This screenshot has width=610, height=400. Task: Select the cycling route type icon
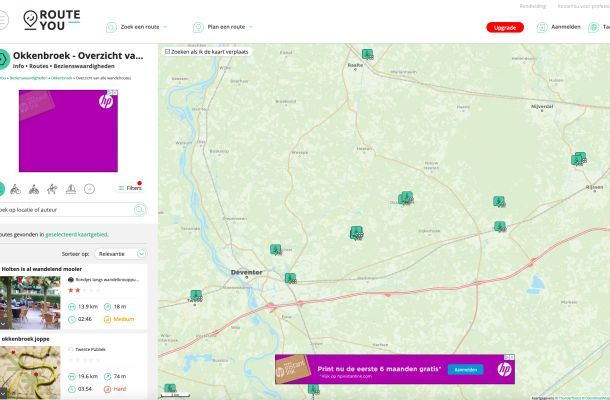click(16, 188)
